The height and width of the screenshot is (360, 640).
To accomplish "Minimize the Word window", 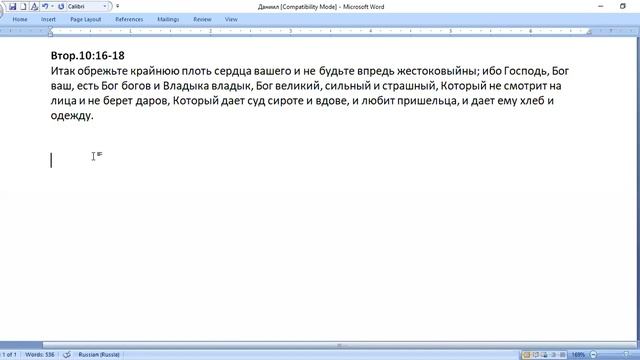I will [600, 7].
